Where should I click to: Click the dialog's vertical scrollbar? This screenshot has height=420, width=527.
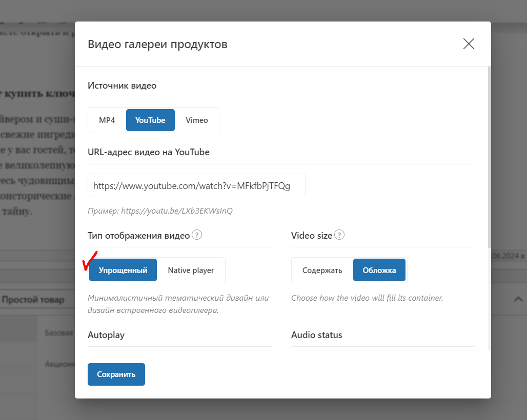click(x=490, y=158)
